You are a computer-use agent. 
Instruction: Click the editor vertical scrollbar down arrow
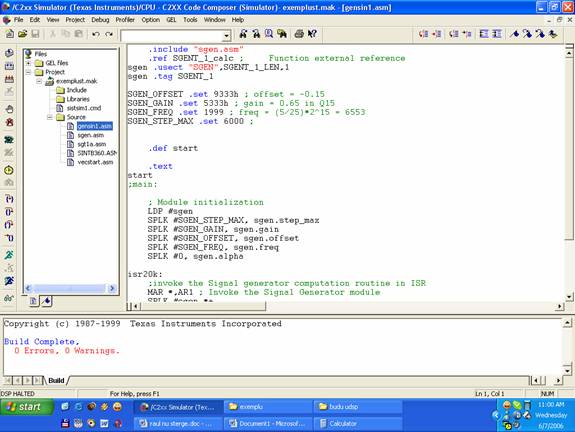(x=569, y=297)
